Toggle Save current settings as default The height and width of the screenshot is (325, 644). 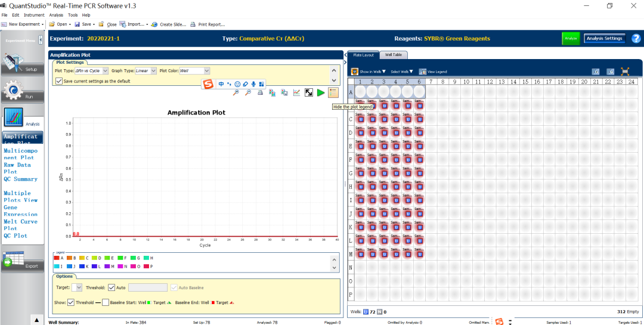click(x=59, y=81)
